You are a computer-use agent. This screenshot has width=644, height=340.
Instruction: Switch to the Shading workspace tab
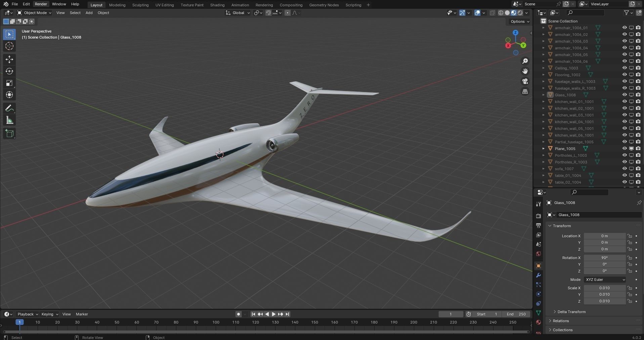coord(217,5)
